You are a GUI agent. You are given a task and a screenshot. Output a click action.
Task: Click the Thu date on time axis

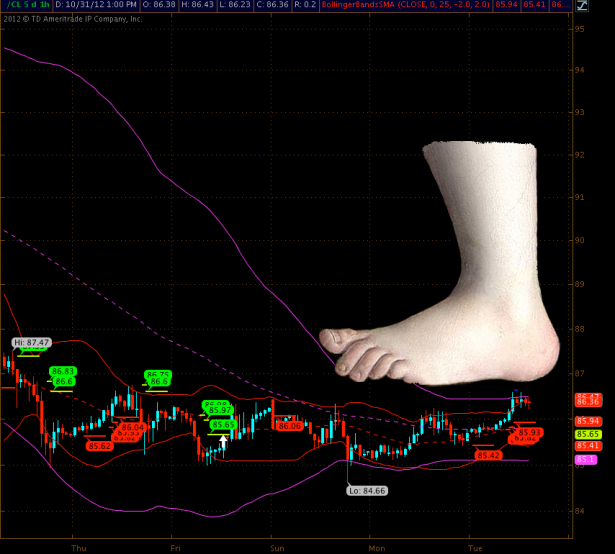(x=80, y=547)
